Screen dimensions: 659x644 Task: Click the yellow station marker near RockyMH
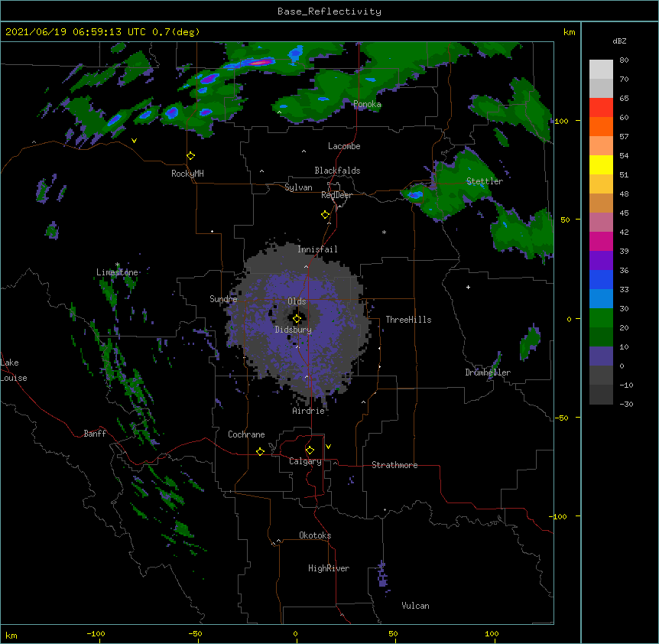190,156
